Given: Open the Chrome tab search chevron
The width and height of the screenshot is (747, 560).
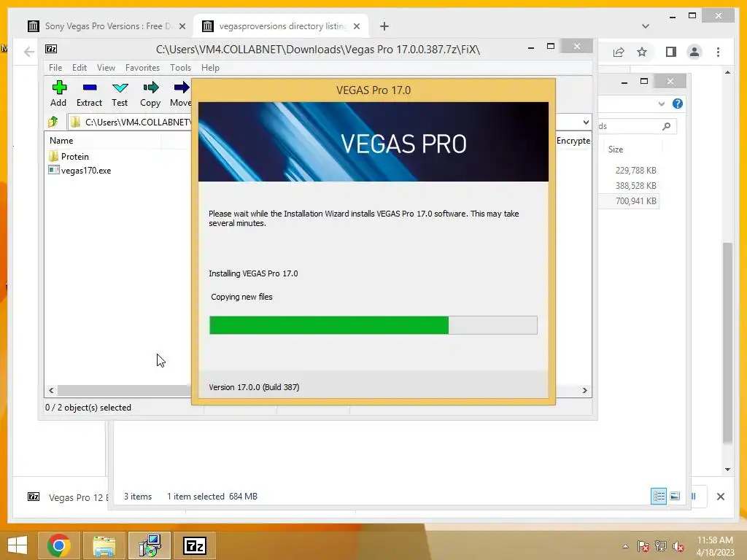Looking at the screenshot, I should [x=646, y=26].
